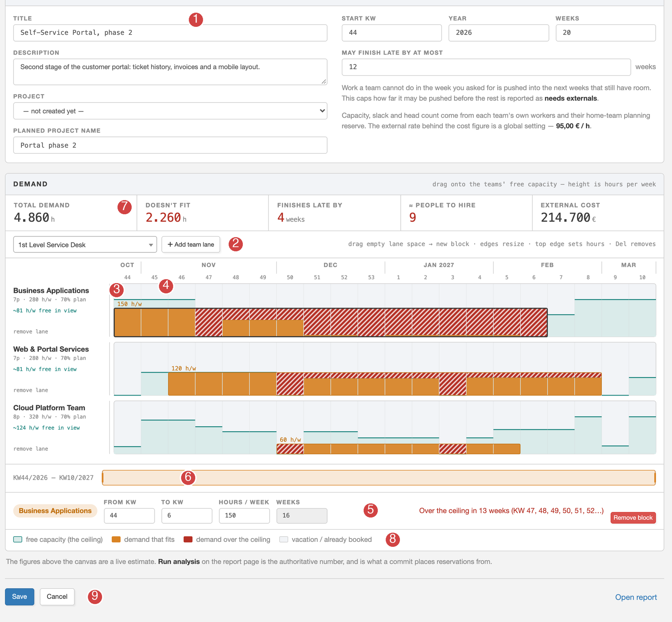
Task: Edit the Planned Project Name field
Action: pyautogui.click(x=170, y=145)
